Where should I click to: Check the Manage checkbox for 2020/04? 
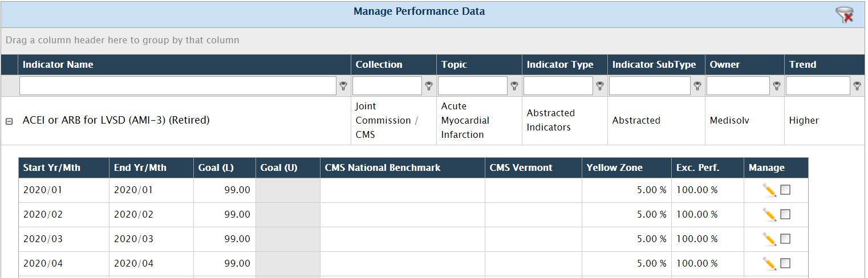[x=785, y=263]
